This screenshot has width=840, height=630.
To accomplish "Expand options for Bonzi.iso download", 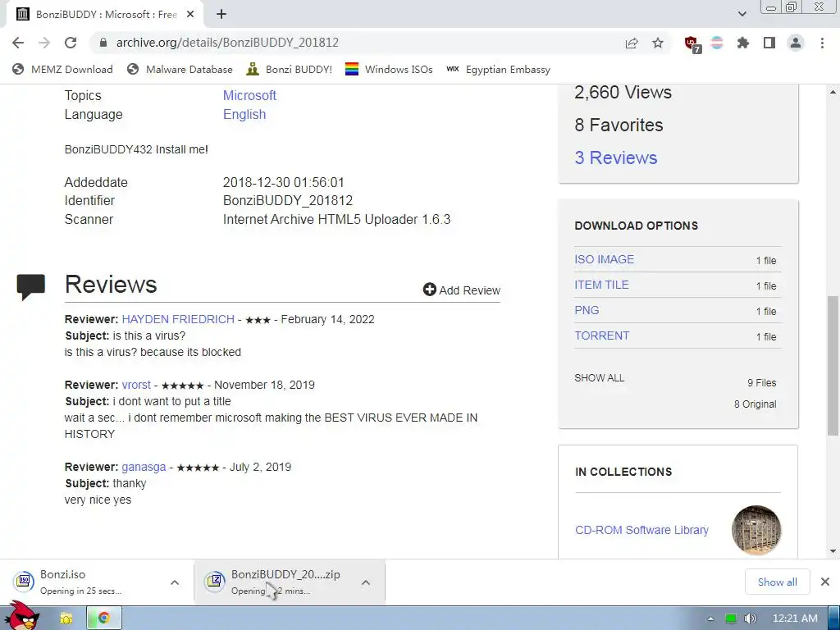I will point(175,582).
